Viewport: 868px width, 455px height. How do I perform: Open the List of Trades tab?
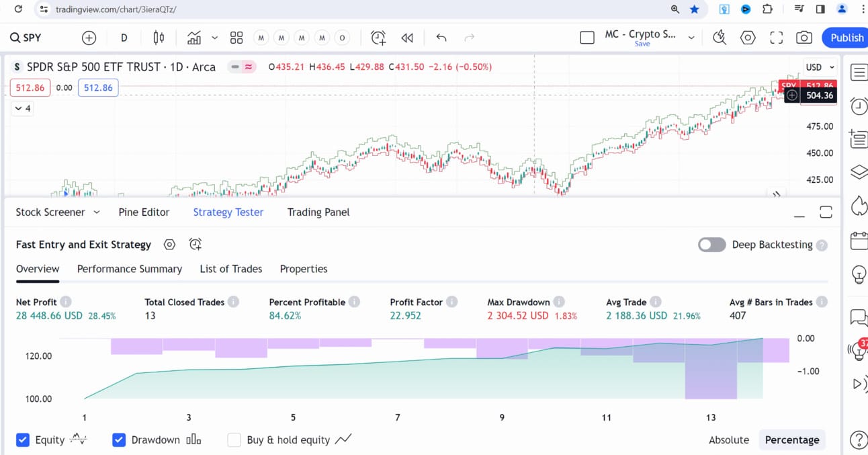[x=231, y=269]
